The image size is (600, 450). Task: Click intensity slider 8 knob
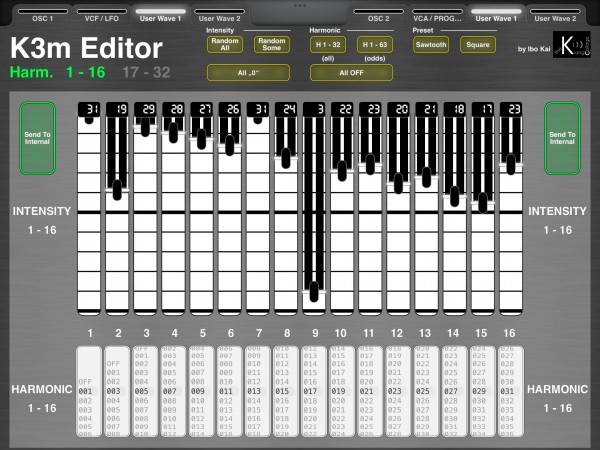[x=286, y=158]
